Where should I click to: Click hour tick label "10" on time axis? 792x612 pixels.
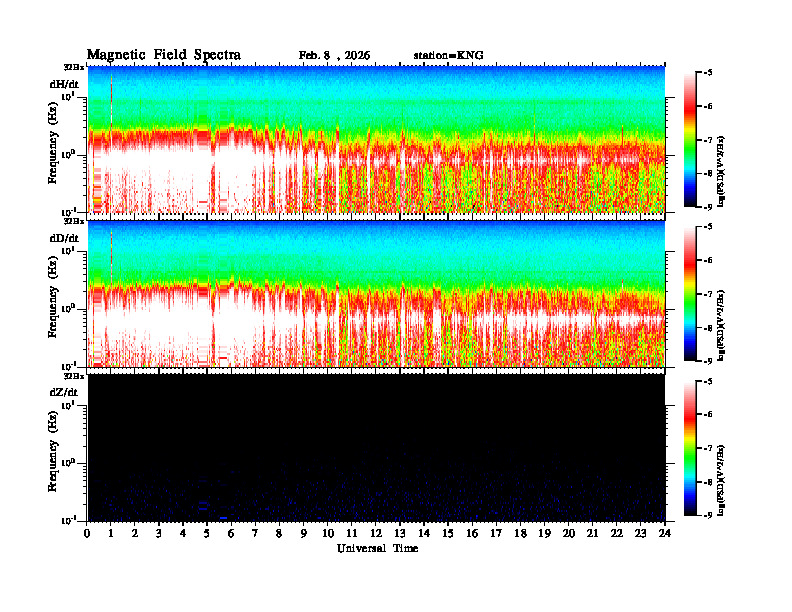click(328, 534)
